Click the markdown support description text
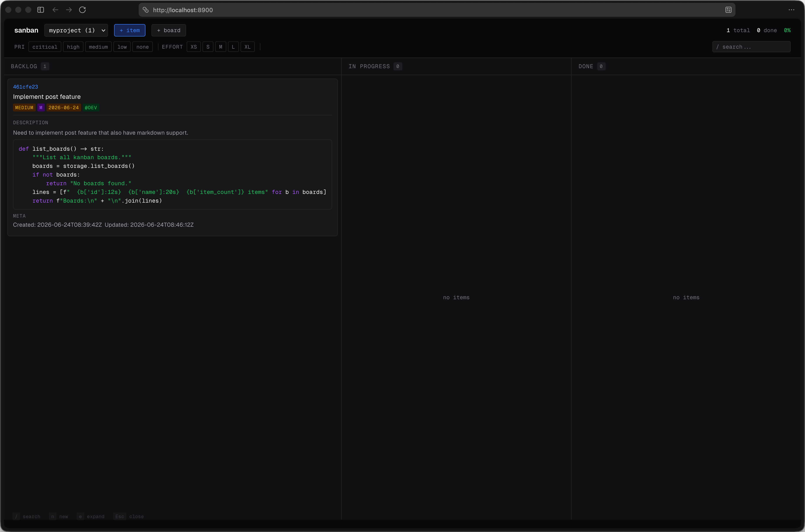This screenshot has height=532, width=805. point(100,133)
